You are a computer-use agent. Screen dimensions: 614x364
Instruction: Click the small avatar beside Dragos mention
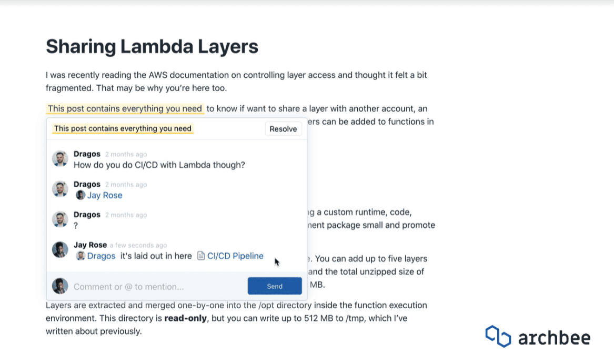(x=80, y=256)
